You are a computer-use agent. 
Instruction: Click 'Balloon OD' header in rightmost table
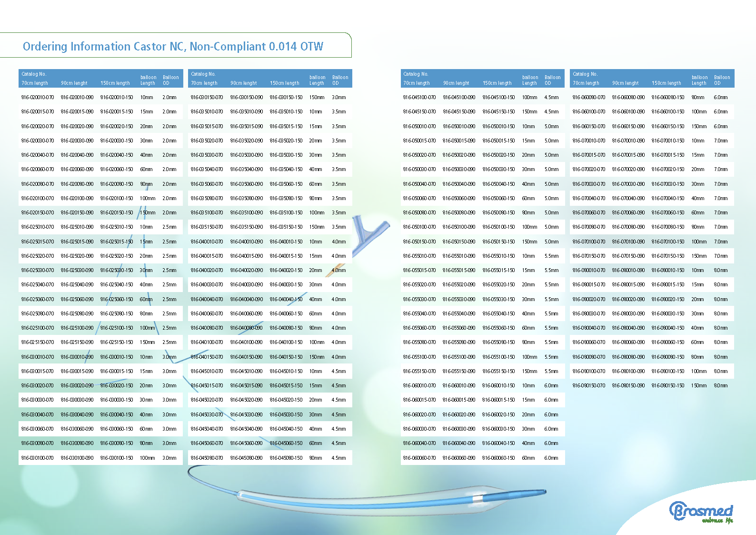click(x=722, y=80)
